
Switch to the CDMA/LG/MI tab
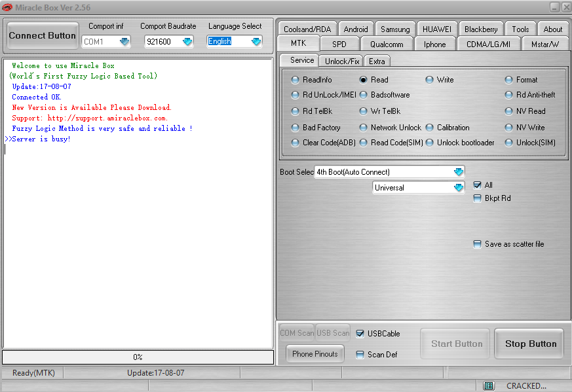point(488,44)
